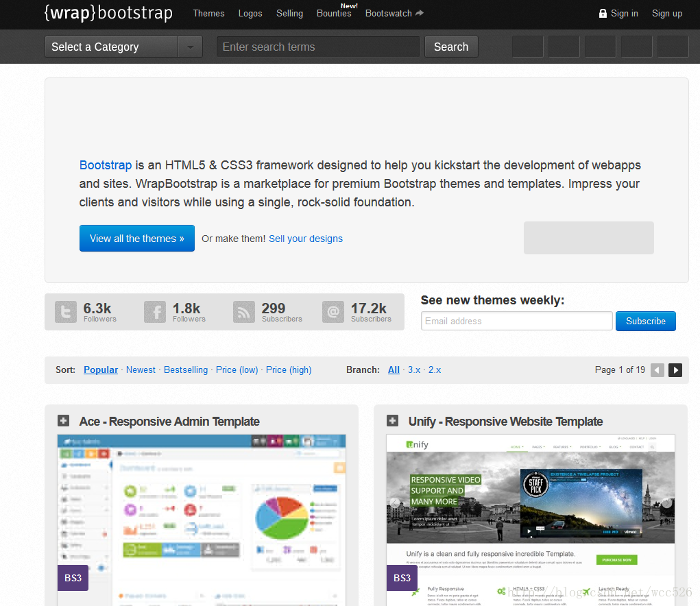Open the Bounties menu item
The width and height of the screenshot is (700, 606).
[x=334, y=14]
